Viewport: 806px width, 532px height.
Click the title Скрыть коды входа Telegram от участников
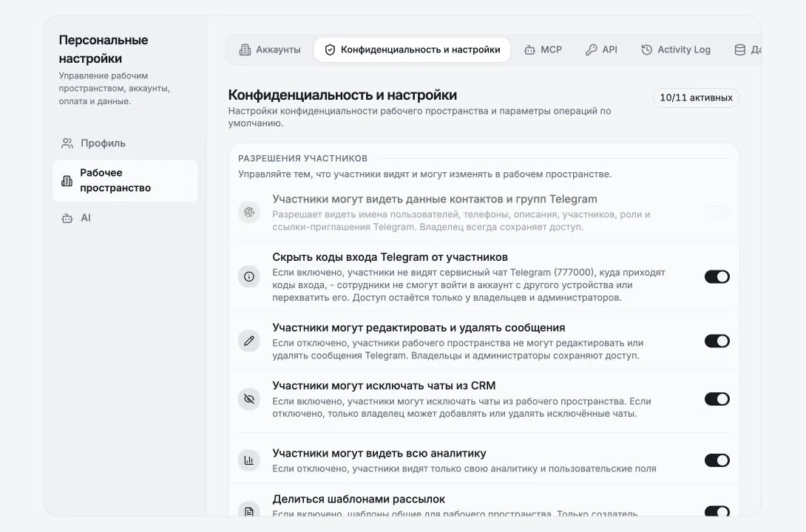click(x=390, y=257)
